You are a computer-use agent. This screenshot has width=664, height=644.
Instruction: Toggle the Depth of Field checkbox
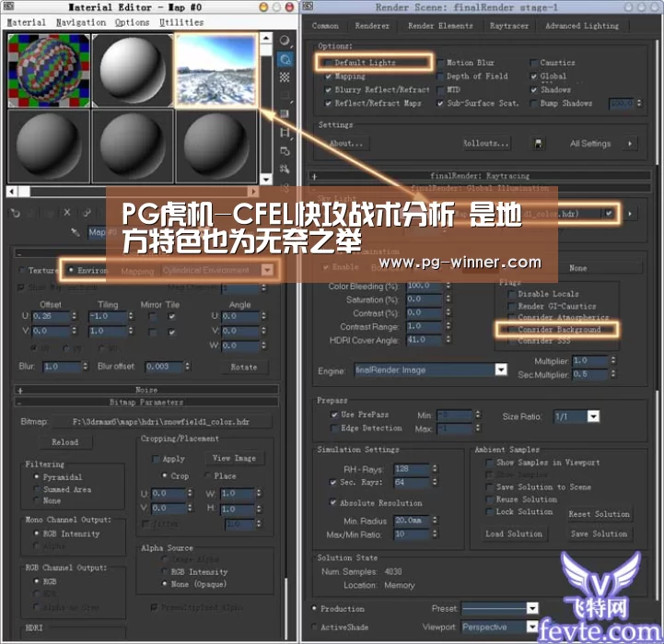440,76
